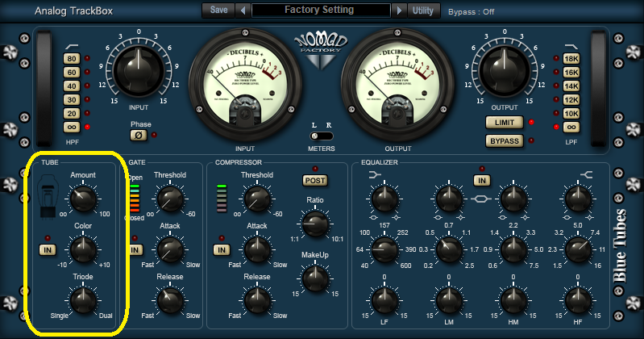Open the Factory Setting preset selector
The height and width of the screenshot is (339, 644).
tap(321, 10)
